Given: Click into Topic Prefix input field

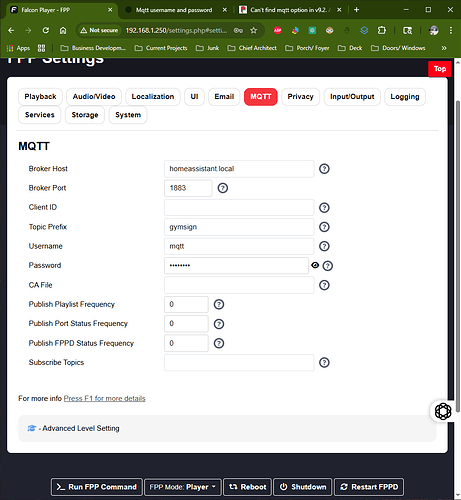Looking at the screenshot, I should 239,227.
